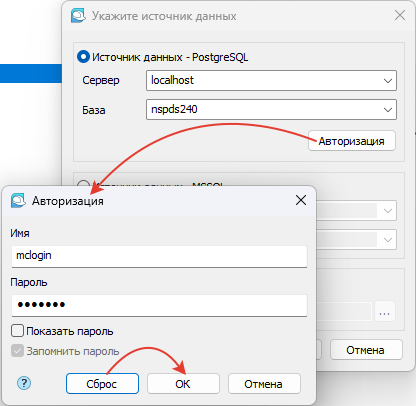Image resolution: width=416 pixels, height=406 pixels.
Task: Click the ellipsis browse button
Action: click(x=385, y=311)
